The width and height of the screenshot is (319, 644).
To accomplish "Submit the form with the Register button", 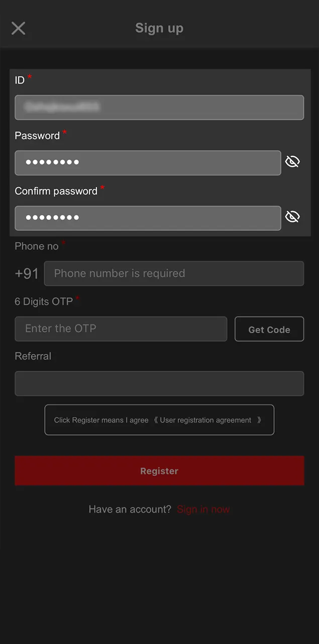I will [159, 471].
